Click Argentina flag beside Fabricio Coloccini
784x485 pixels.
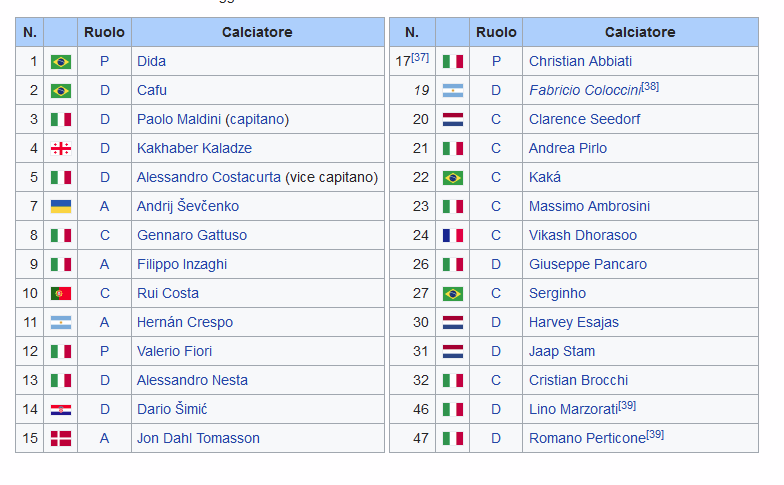[x=452, y=90]
